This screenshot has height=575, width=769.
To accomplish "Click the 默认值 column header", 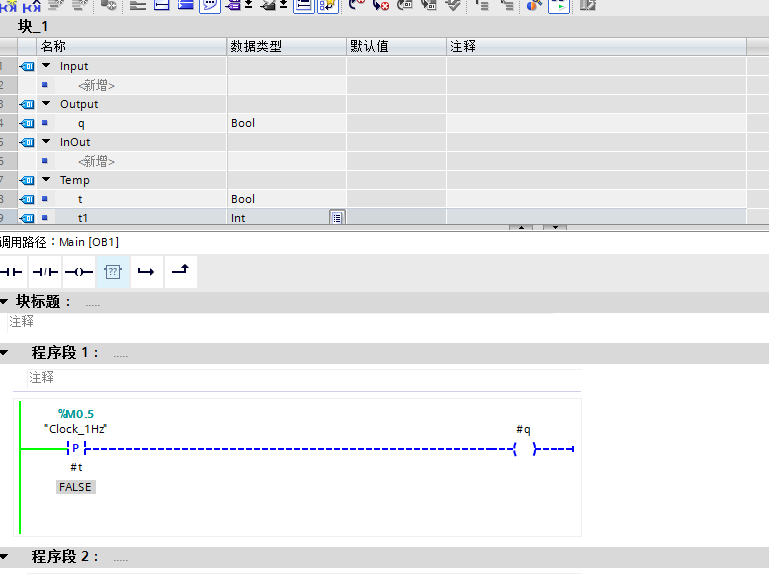I will (397, 47).
